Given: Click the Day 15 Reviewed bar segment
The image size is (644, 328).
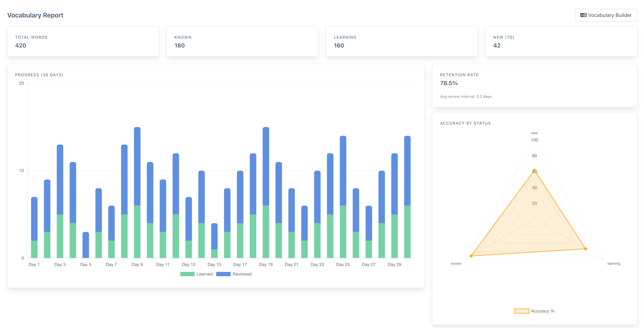Looking at the screenshot, I should tap(214, 236).
